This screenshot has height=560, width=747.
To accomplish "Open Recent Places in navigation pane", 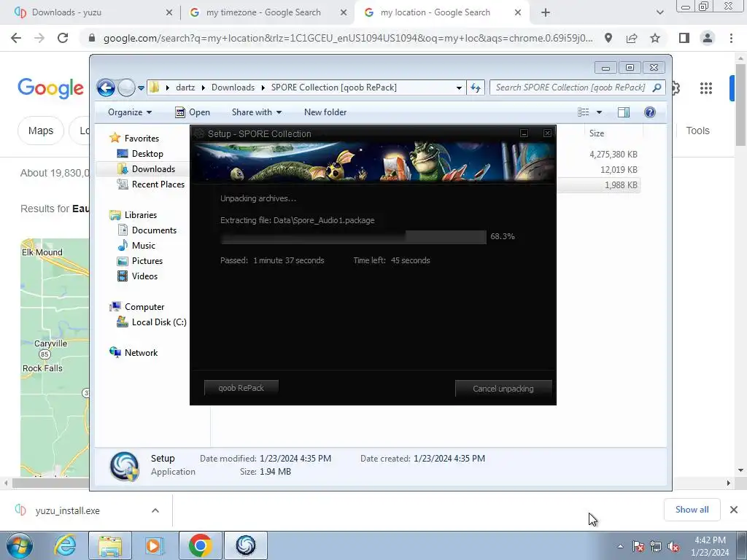I will coord(151,184).
